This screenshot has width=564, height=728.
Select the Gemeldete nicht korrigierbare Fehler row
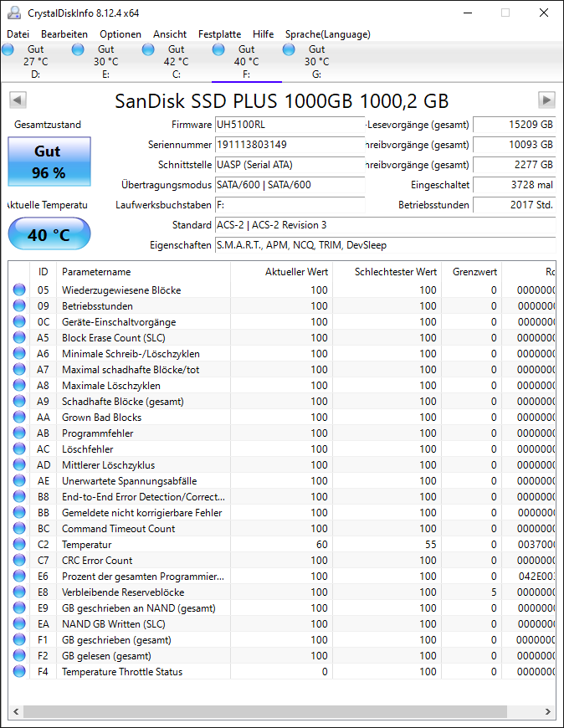pyautogui.click(x=282, y=513)
